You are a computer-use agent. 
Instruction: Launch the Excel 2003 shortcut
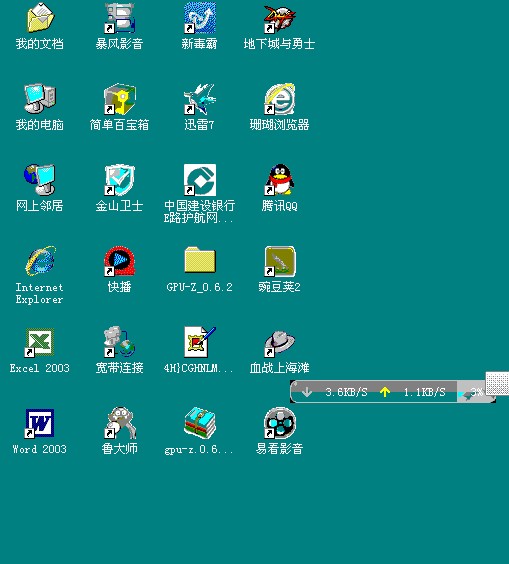pyautogui.click(x=40, y=342)
